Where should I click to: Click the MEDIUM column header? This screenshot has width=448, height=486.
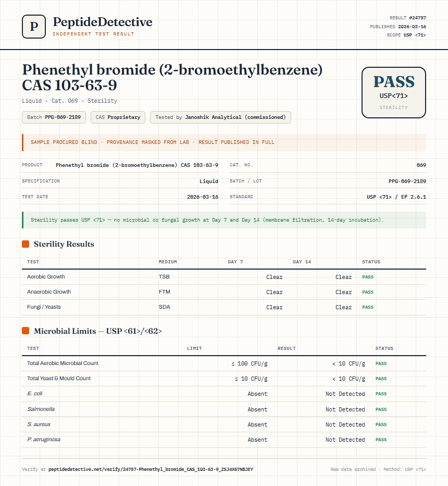point(168,262)
